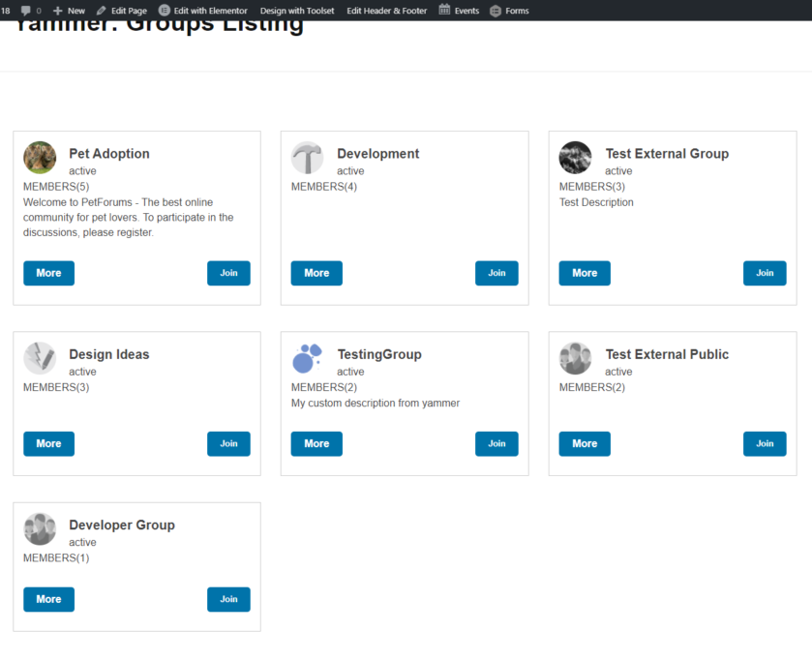The image size is (812, 661).
Task: Click More on Pet Adoption card
Action: (48, 273)
